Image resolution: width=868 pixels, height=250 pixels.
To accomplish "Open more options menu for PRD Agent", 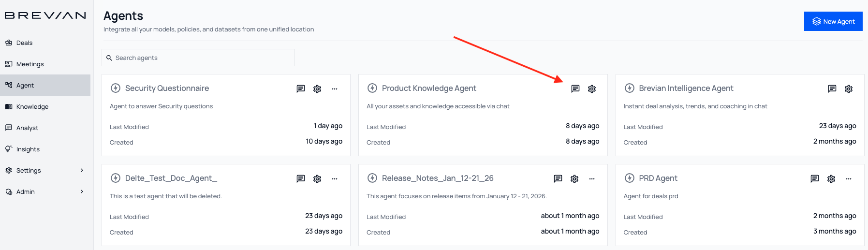I will [x=849, y=178].
